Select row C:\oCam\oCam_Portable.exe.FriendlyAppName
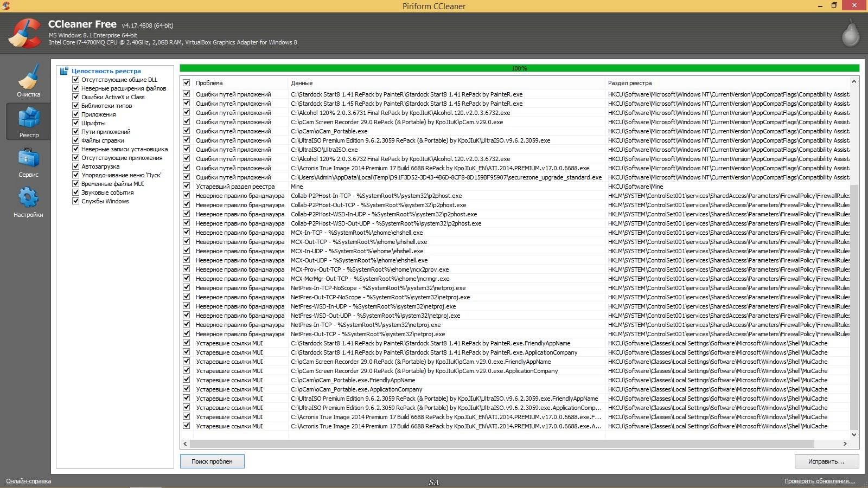The width and height of the screenshot is (868, 488). coord(515,380)
